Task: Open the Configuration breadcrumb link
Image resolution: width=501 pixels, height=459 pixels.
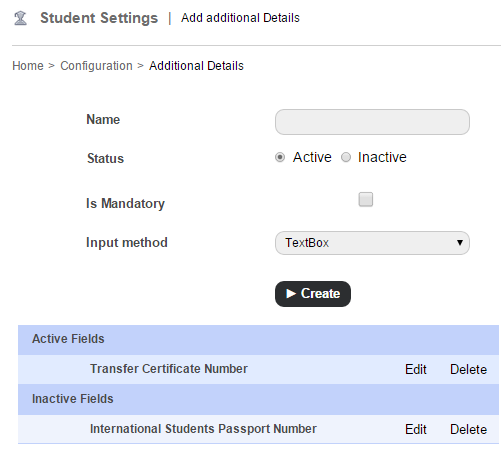Action: (x=96, y=66)
